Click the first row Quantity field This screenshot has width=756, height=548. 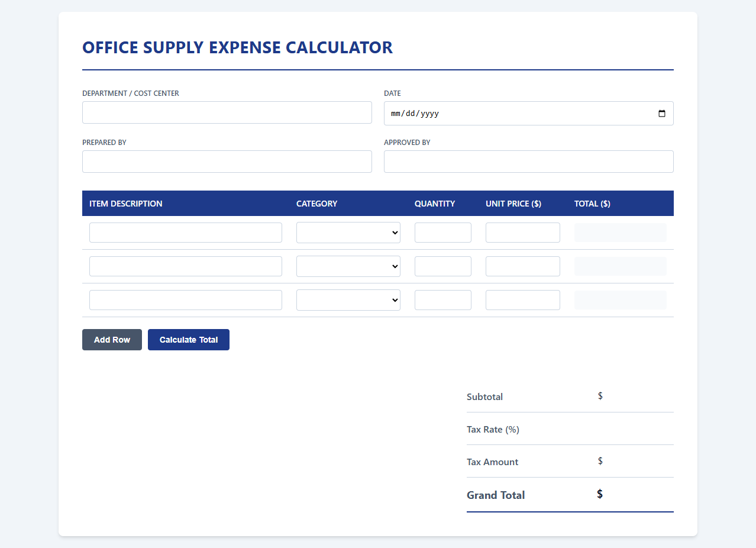coord(443,233)
